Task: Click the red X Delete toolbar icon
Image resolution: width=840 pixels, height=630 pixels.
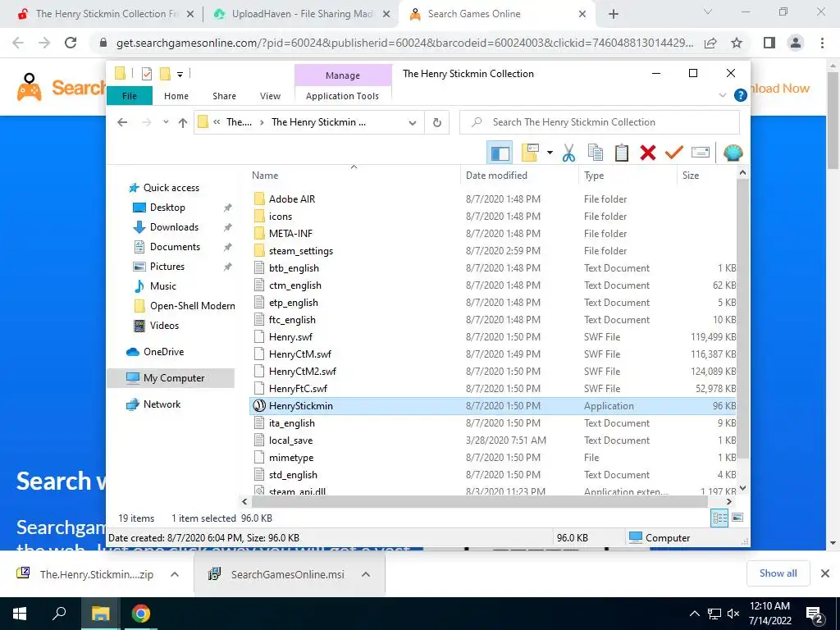Action: tap(648, 153)
